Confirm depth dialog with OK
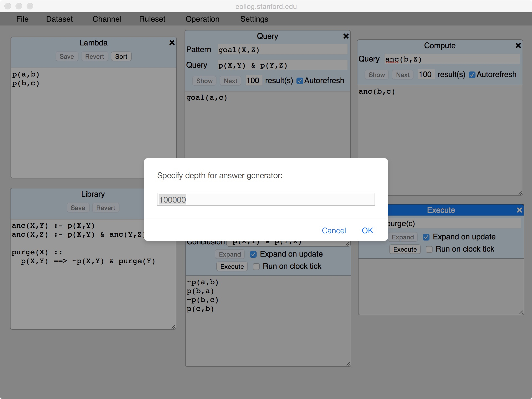This screenshot has width=532, height=399. (x=367, y=231)
